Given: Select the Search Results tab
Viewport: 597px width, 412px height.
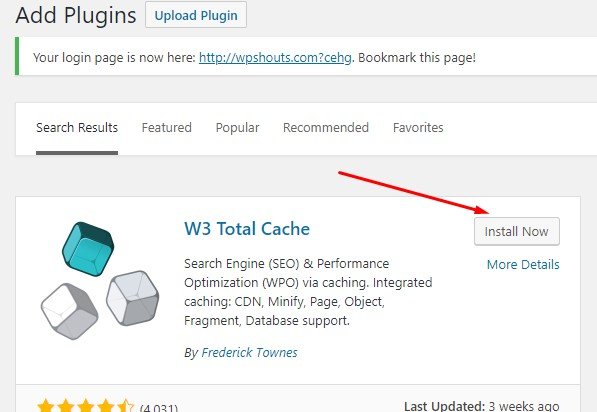Looking at the screenshot, I should [x=77, y=128].
